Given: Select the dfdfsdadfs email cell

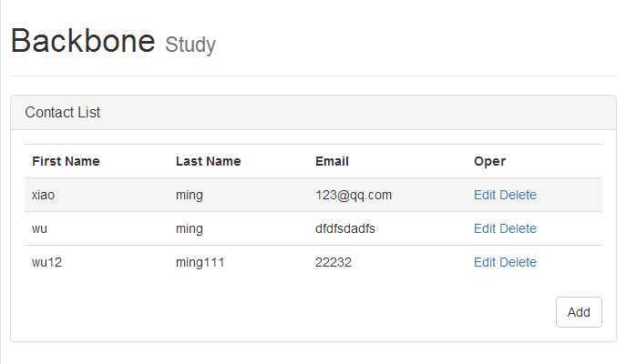Looking at the screenshot, I should point(345,228).
